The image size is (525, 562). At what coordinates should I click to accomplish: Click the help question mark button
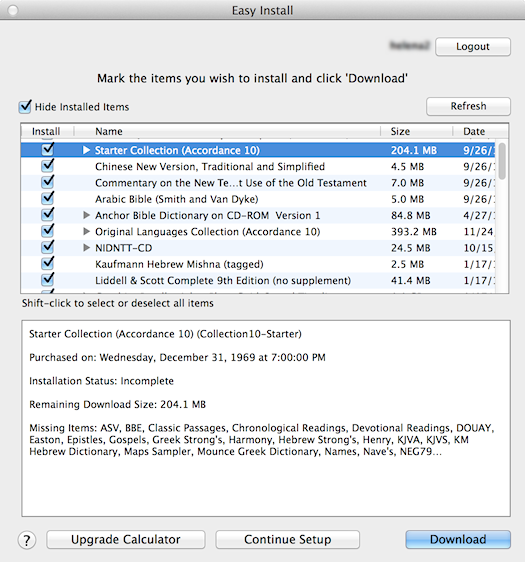pos(27,540)
